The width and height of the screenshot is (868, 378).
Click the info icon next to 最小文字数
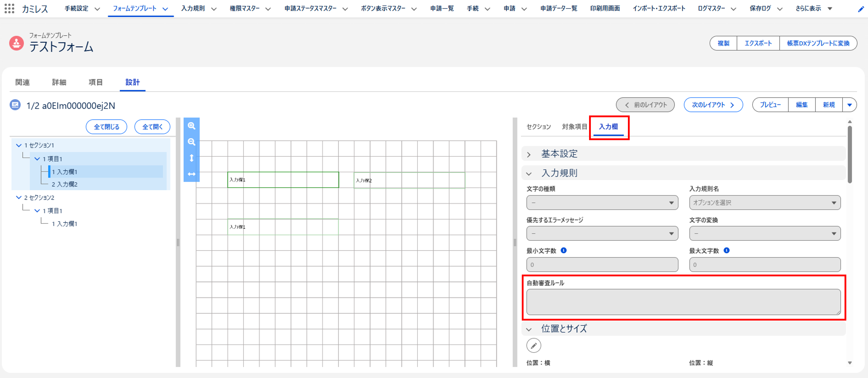coord(563,250)
